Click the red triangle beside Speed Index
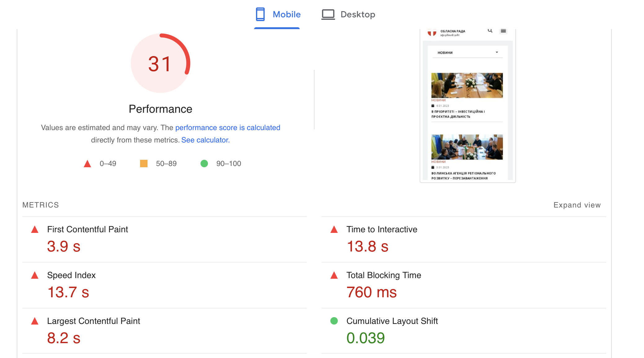This screenshot has width=644, height=358. (35, 275)
